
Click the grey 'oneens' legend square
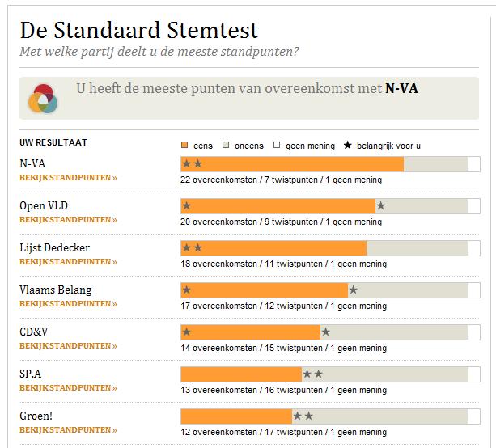click(226, 146)
